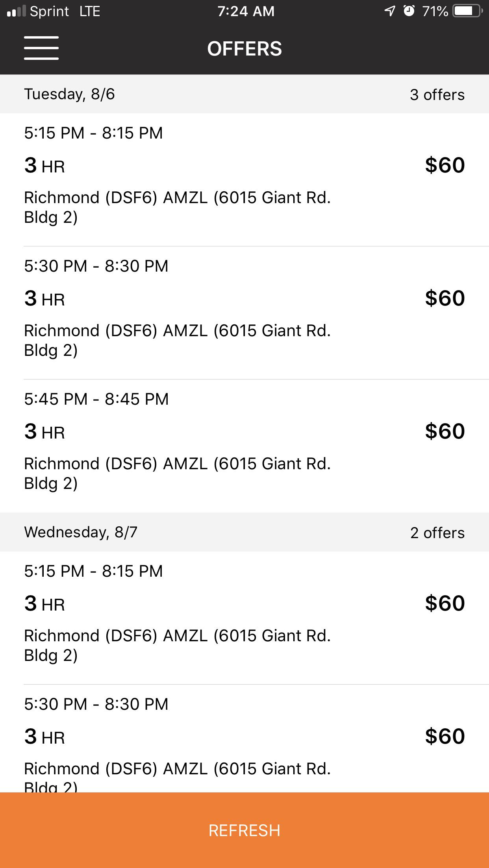Tap the 2 offers count label
489x868 pixels.
(x=437, y=532)
